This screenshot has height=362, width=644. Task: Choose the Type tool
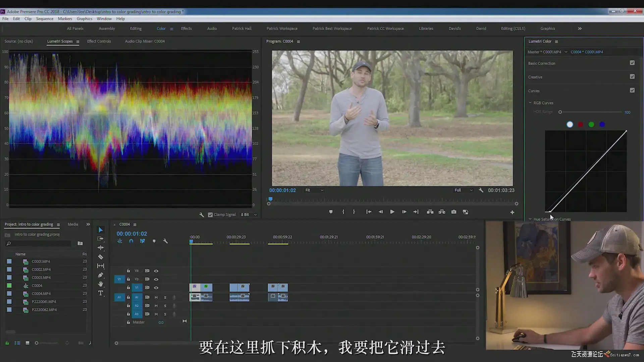pyautogui.click(x=101, y=293)
